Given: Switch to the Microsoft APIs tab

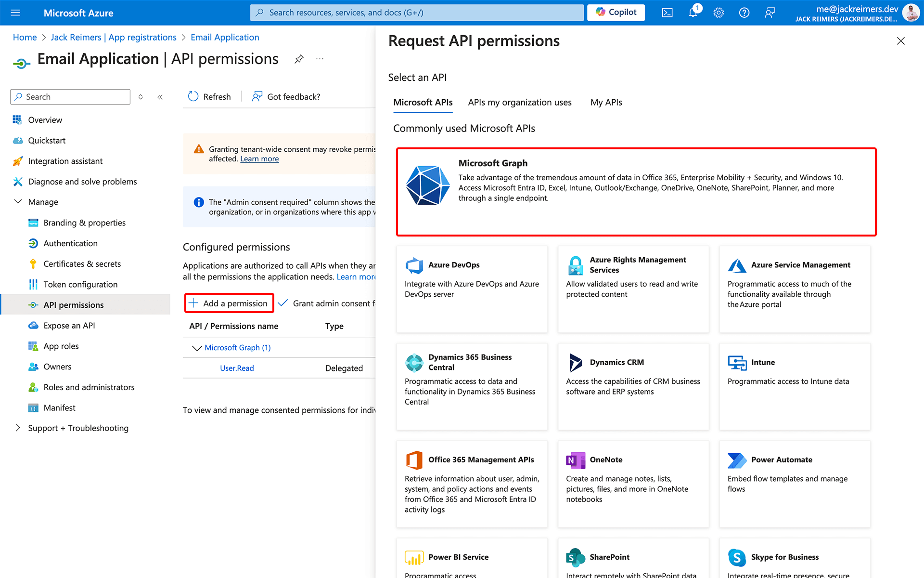Looking at the screenshot, I should (423, 103).
